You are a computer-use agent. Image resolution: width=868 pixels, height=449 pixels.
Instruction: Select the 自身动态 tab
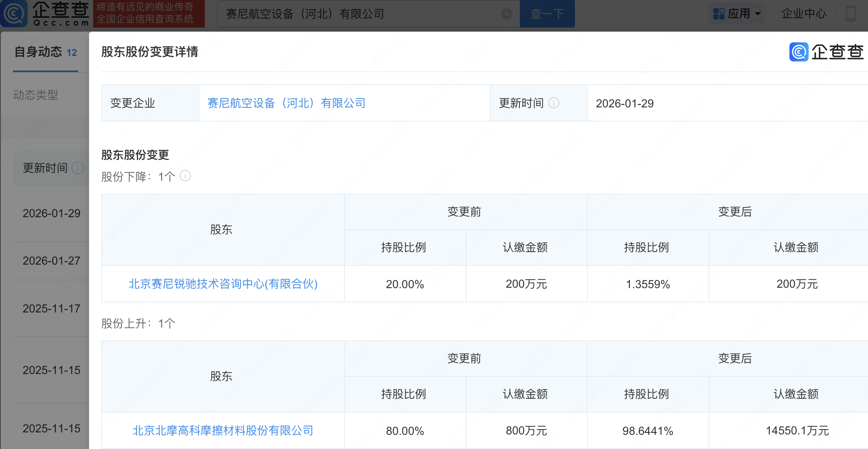(x=45, y=52)
